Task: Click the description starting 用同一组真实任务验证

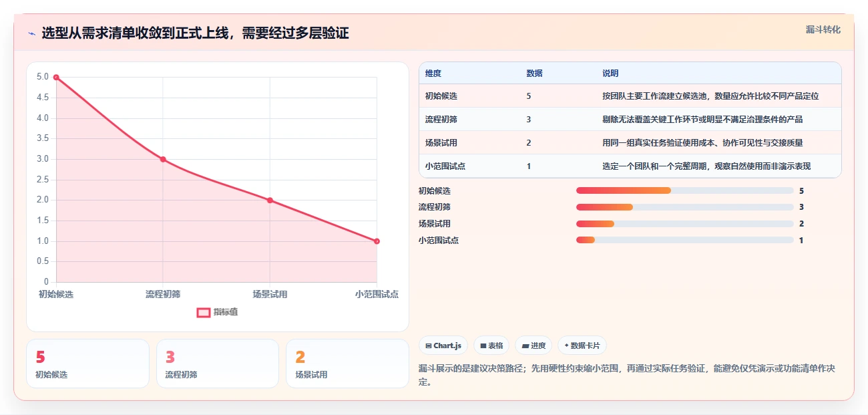Action: (702, 143)
